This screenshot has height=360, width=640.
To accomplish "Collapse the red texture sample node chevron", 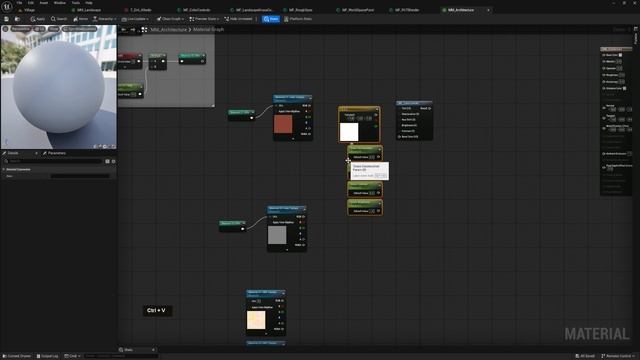I will coord(293,138).
